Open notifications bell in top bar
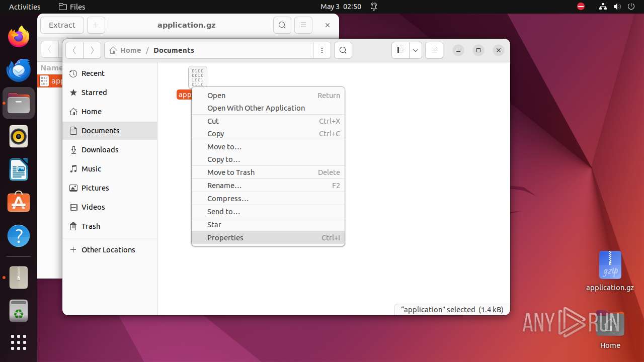The image size is (644, 362). [x=374, y=7]
